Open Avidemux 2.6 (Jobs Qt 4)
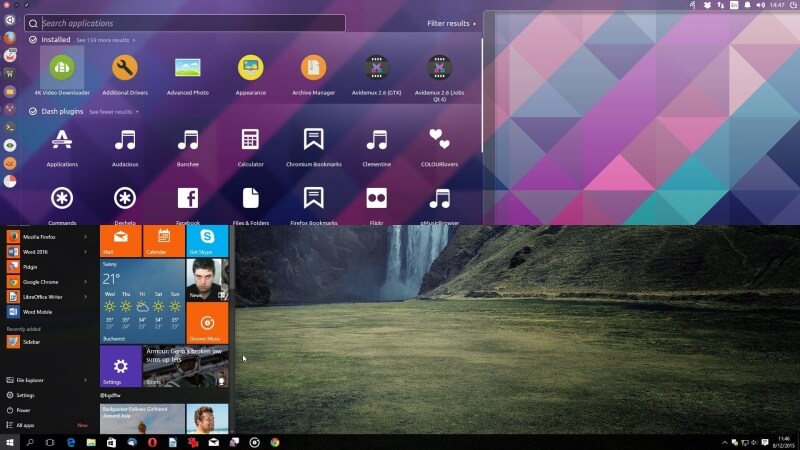This screenshot has width=800, height=450. point(439,76)
